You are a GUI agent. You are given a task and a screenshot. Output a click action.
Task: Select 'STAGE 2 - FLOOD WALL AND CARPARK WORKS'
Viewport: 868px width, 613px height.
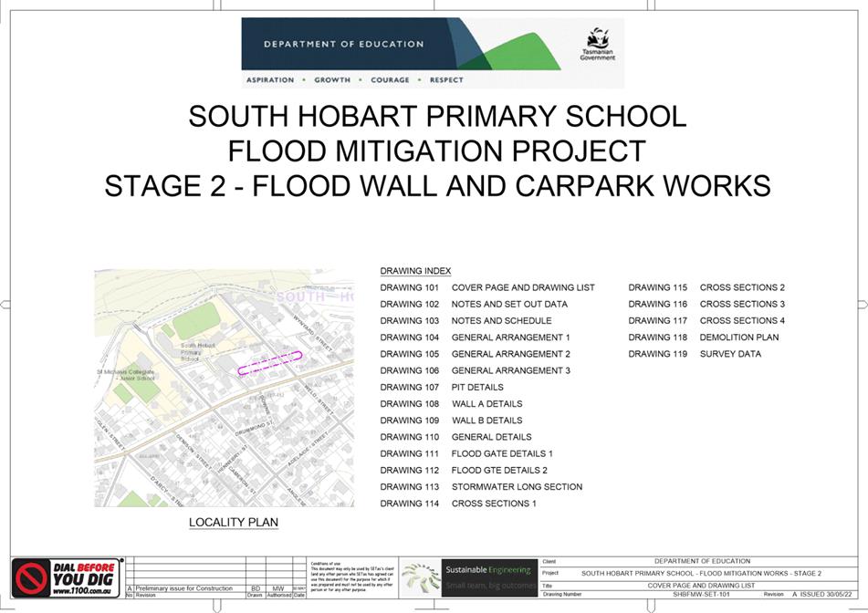coord(437,186)
